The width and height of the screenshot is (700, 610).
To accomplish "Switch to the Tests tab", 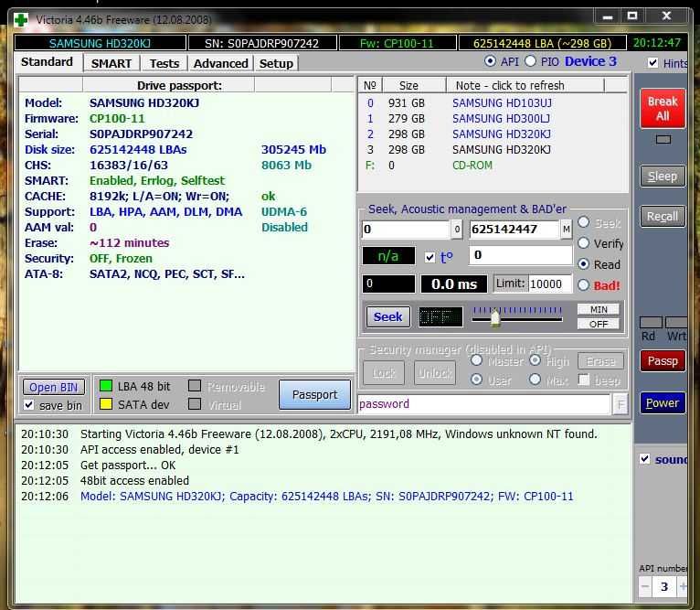I will [x=164, y=63].
